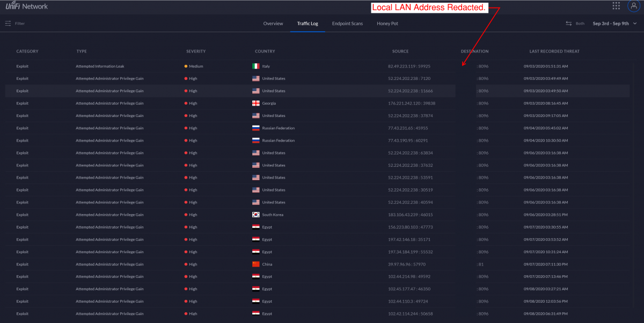This screenshot has height=323, width=644.
Task: Click the direction arrows icon beside Both
Action: click(569, 24)
